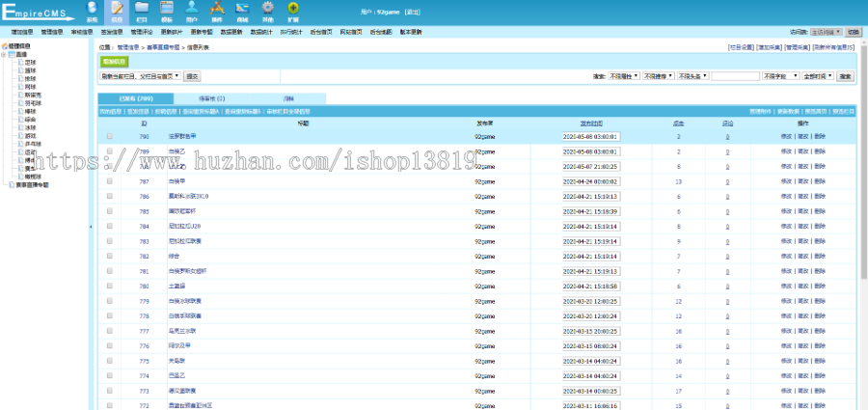The height and width of the screenshot is (410, 868).
Task: Click the 退出 logout link
Action: coord(412,12)
